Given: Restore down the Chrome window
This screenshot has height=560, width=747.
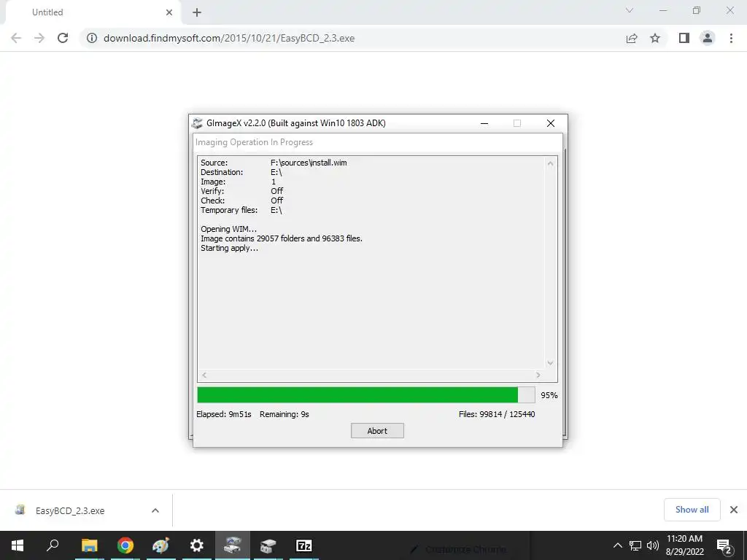Looking at the screenshot, I should click(x=697, y=10).
